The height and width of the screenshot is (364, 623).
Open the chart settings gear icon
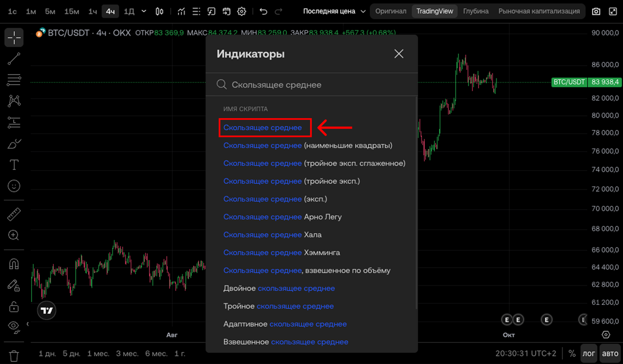tap(241, 11)
